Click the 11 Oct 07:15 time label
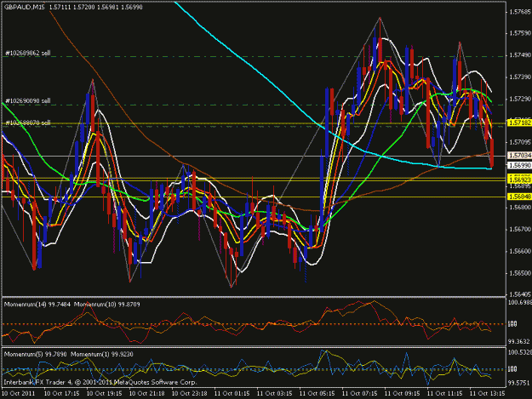This screenshot has width=532, height=399. point(359,394)
